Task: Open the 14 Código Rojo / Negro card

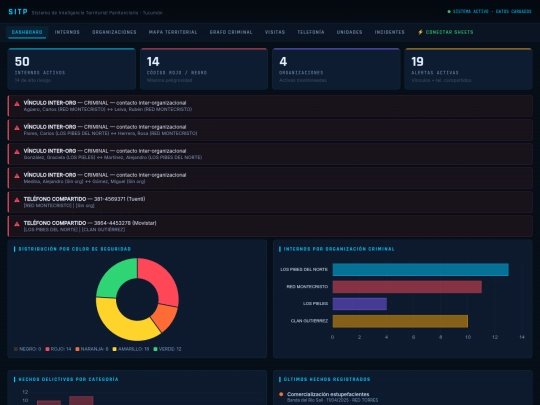Action: tap(204, 69)
